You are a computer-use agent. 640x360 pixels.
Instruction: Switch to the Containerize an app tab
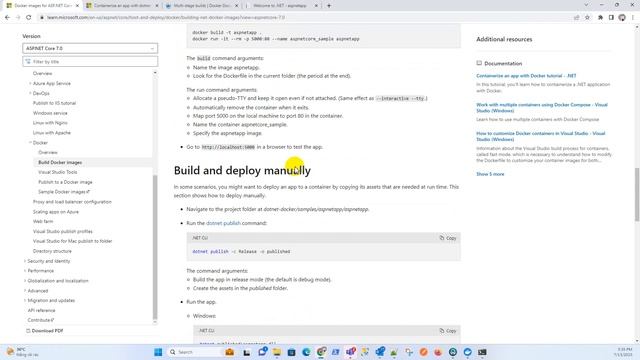pyautogui.click(x=122, y=6)
